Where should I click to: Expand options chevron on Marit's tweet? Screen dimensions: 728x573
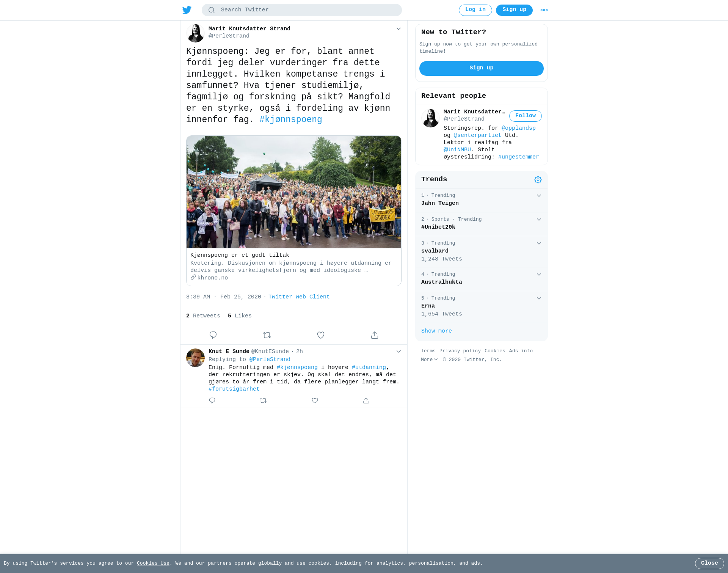tap(399, 29)
